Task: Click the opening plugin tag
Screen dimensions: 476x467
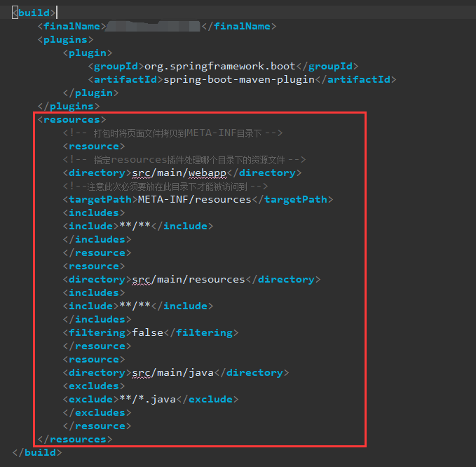Action: click(88, 53)
